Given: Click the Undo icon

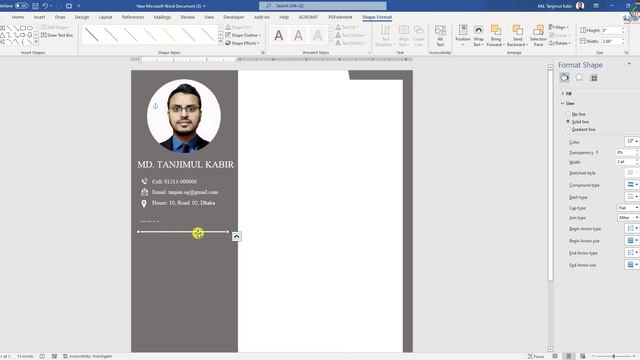Looking at the screenshot, I should (x=45, y=6).
